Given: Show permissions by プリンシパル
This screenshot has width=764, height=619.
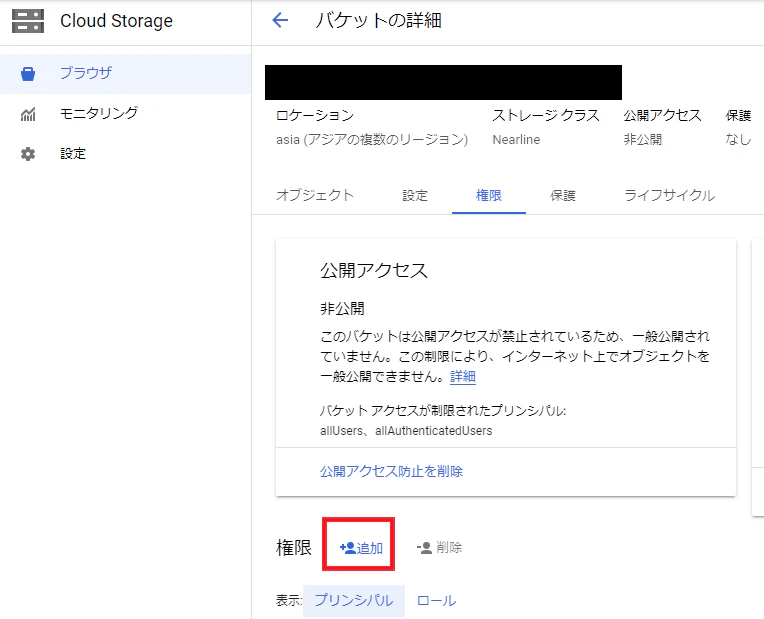Looking at the screenshot, I should point(354,600).
